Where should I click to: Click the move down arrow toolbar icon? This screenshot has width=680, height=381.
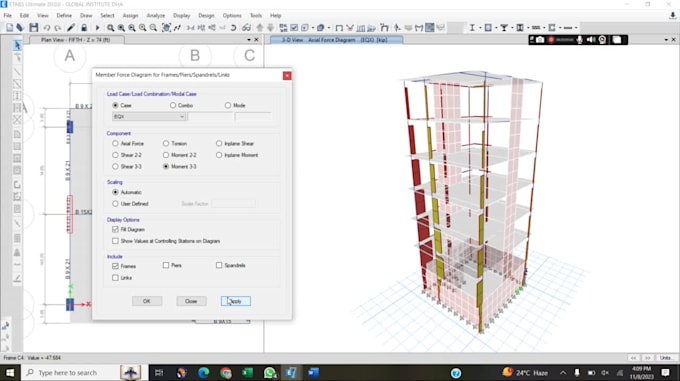coord(270,28)
